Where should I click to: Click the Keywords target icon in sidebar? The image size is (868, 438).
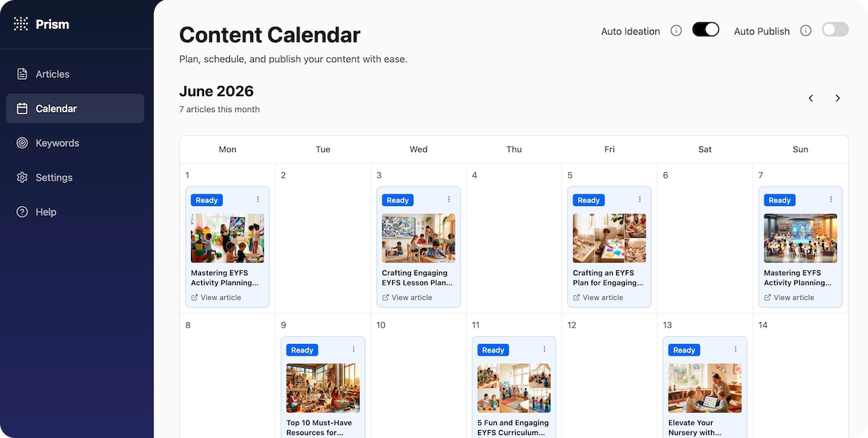point(22,143)
